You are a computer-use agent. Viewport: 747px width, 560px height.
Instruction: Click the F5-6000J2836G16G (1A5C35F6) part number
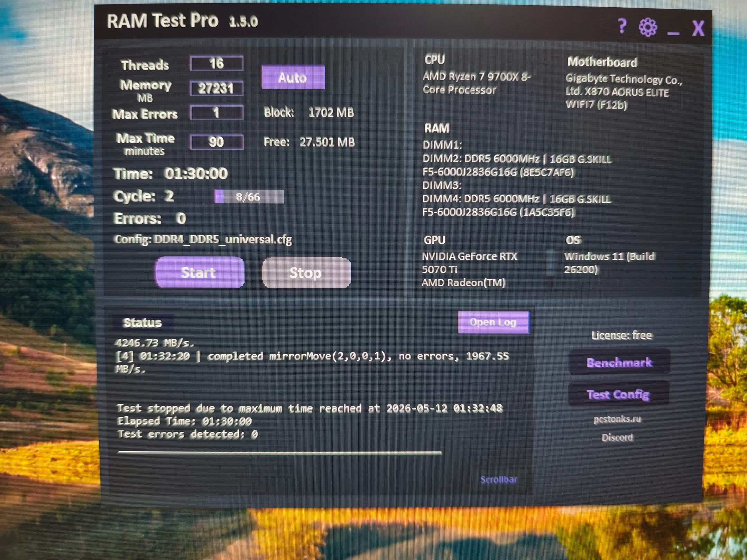[498, 212]
